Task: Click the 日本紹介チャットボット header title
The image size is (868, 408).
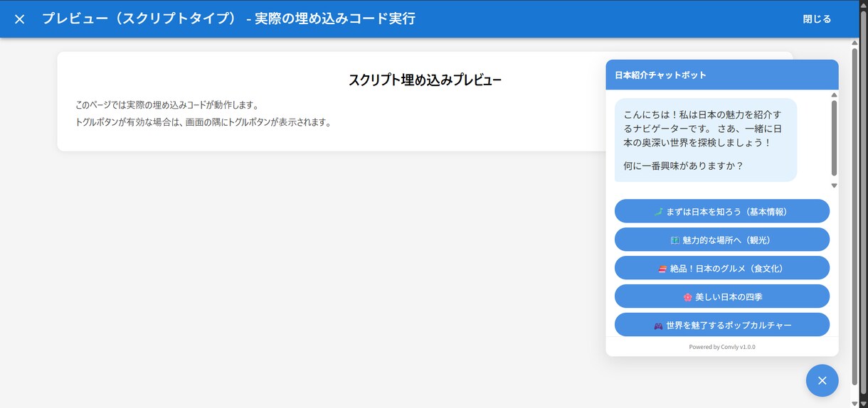Action: point(660,75)
